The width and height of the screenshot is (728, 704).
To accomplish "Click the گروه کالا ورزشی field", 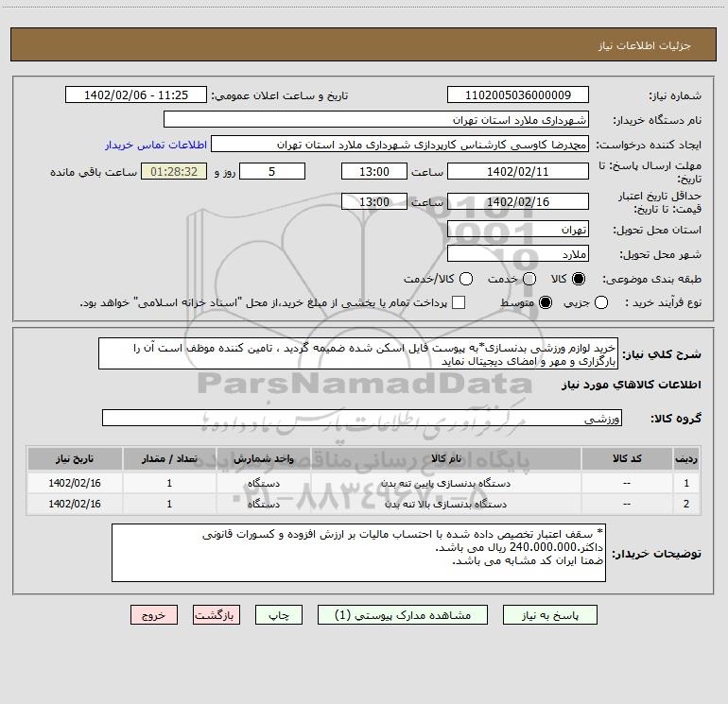I will 362,418.
